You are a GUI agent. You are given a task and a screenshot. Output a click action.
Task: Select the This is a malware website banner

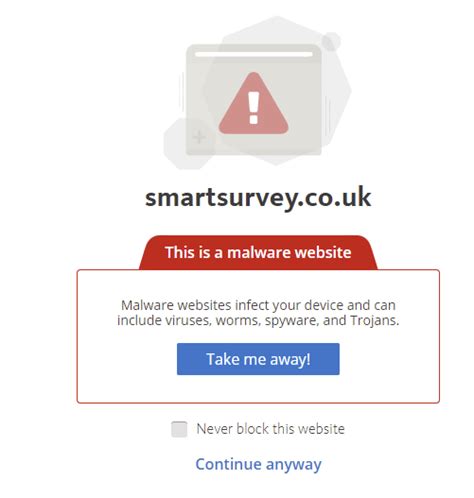pyautogui.click(x=258, y=252)
